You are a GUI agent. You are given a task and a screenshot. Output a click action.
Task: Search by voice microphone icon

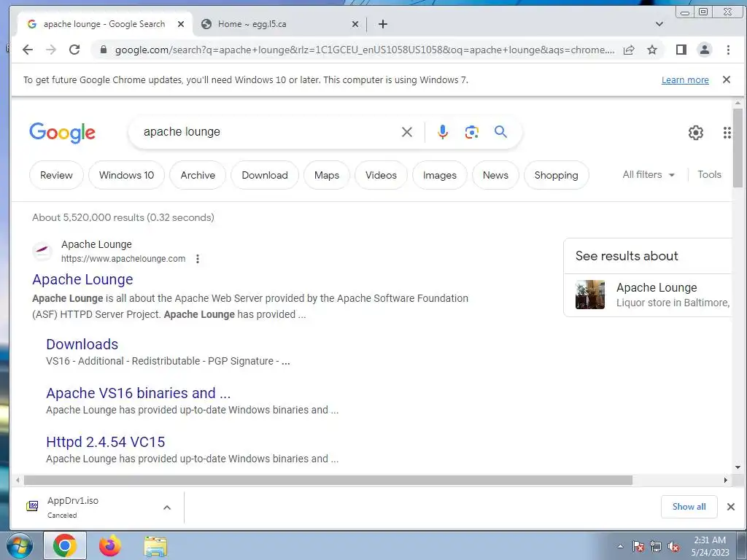(443, 132)
